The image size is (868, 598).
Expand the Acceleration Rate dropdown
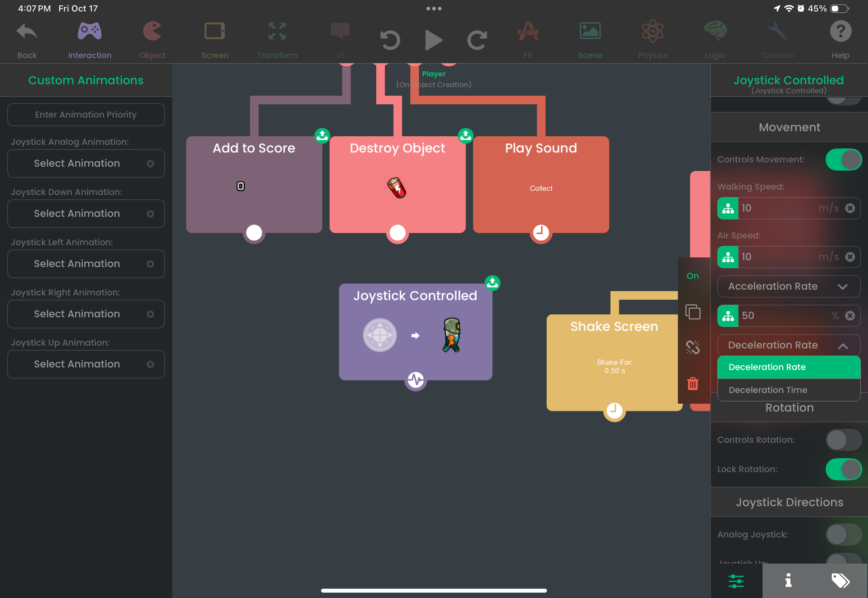point(788,287)
